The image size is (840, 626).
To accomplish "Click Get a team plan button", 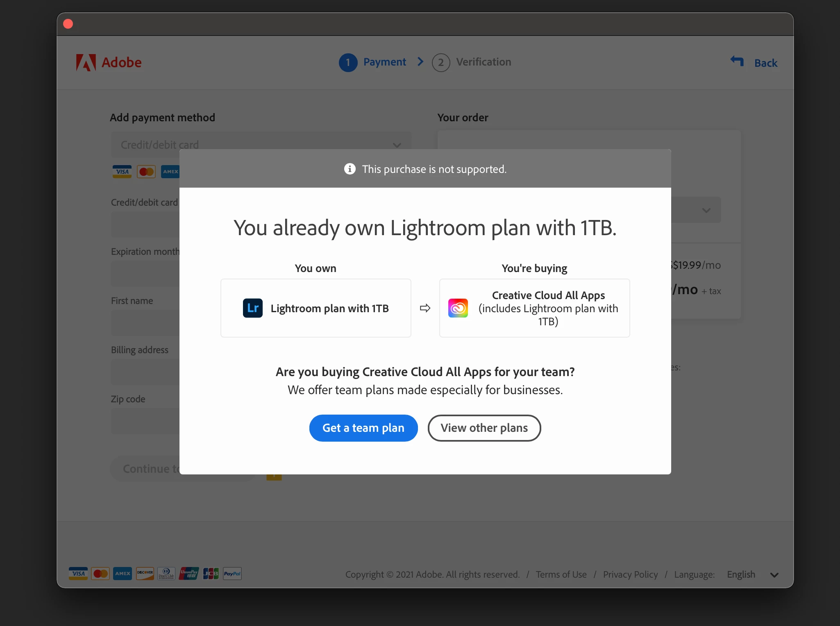I will [x=363, y=428].
